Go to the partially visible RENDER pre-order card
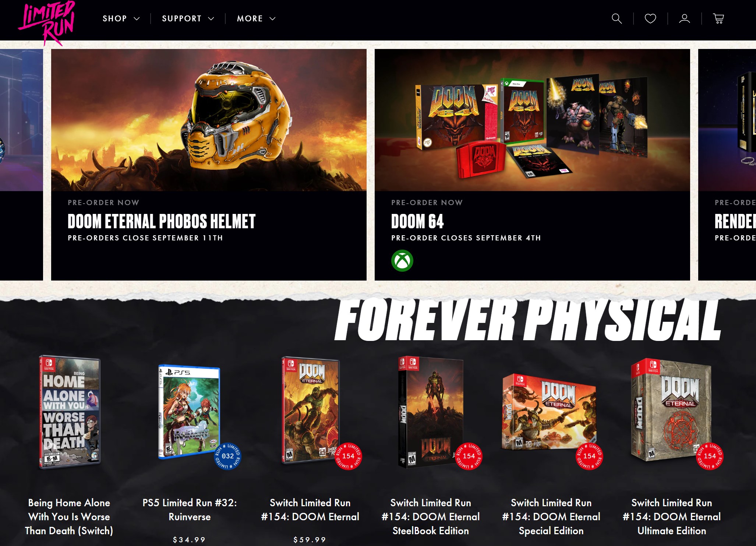Viewport: 756px width, 546px height. pos(727,165)
